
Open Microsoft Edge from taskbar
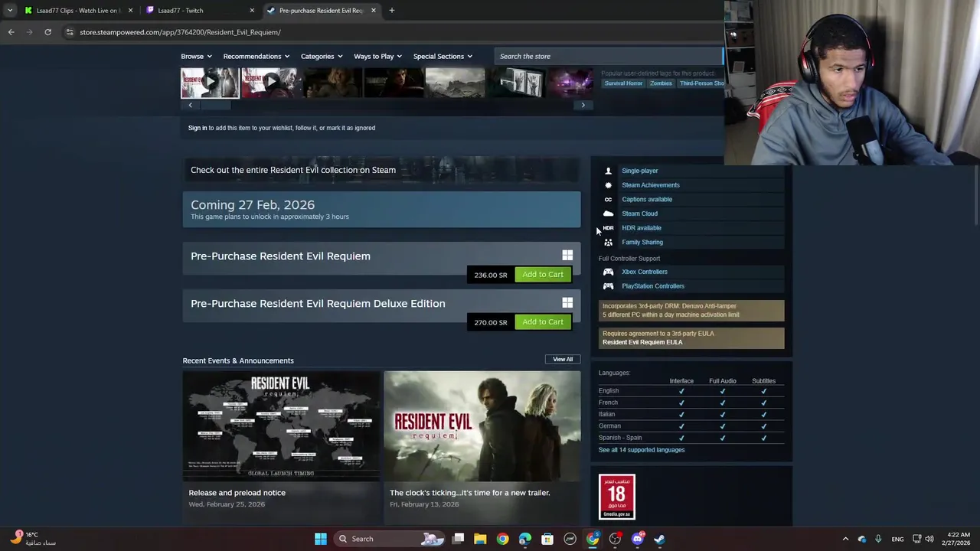524,539
